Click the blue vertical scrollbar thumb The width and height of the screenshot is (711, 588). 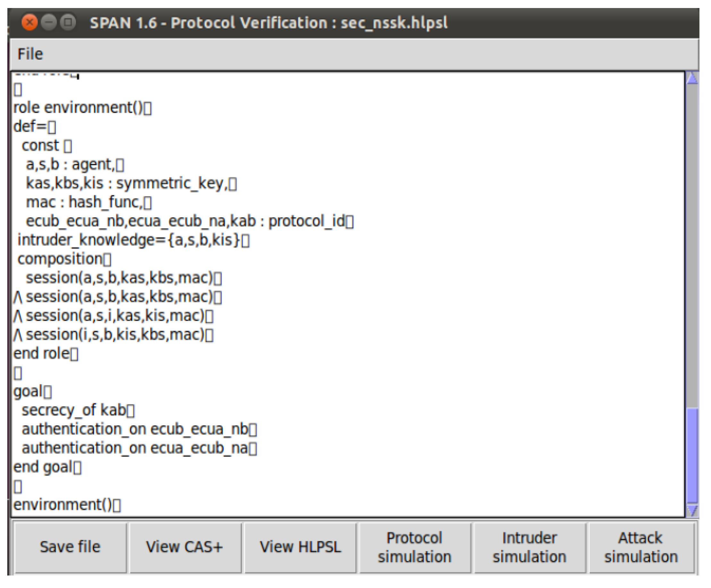[692, 455]
